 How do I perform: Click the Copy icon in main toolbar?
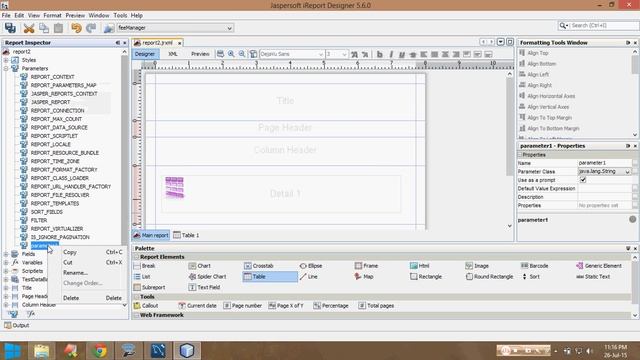click(44, 28)
